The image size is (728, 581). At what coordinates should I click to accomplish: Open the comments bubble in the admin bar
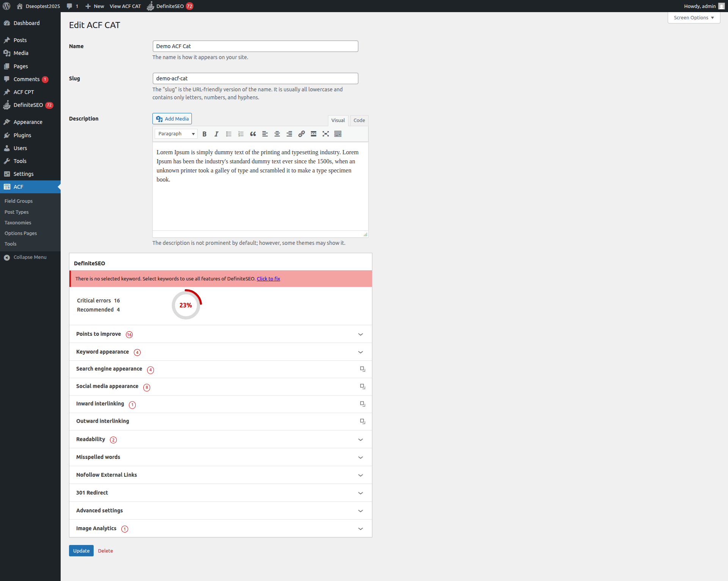click(72, 6)
